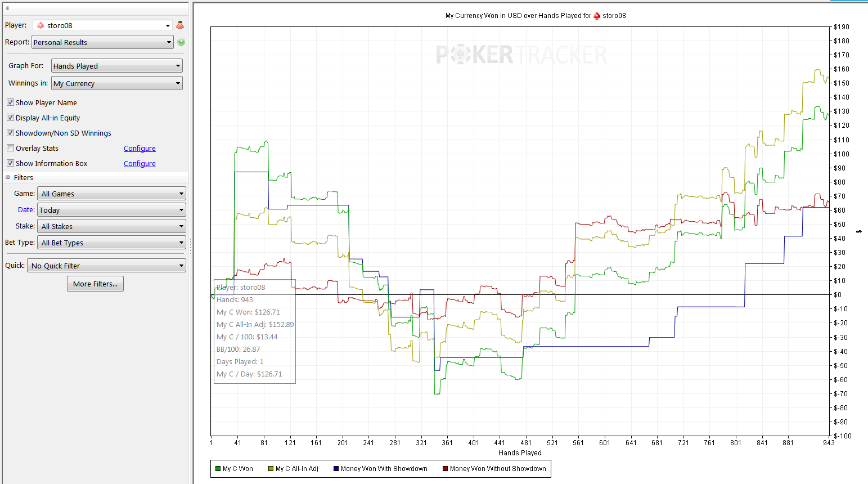Expand the Date filter dropdown showing Today
Viewport: 868px width, 484px height.
(x=111, y=210)
